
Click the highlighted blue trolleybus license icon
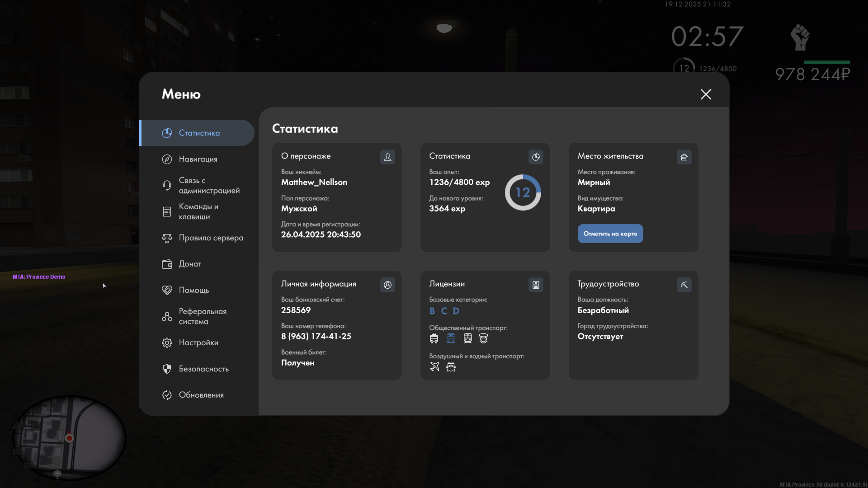coord(451,338)
